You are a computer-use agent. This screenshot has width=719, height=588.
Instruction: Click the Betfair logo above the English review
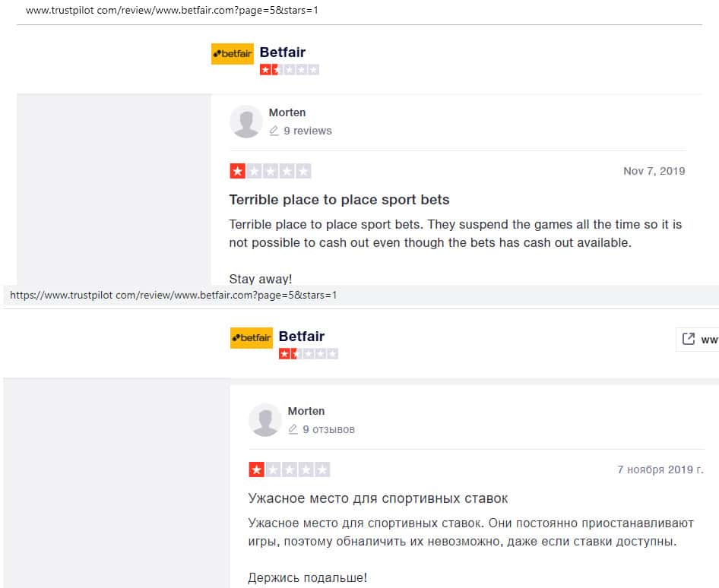pyautogui.click(x=233, y=54)
